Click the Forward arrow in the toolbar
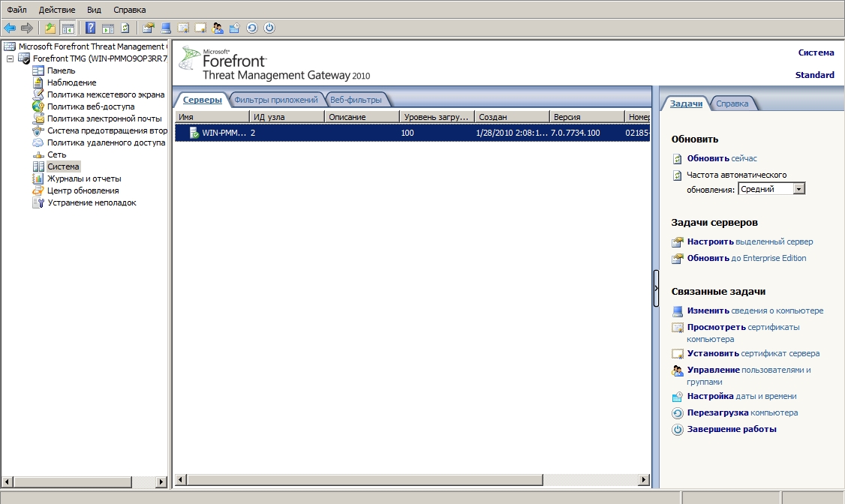 27,28
